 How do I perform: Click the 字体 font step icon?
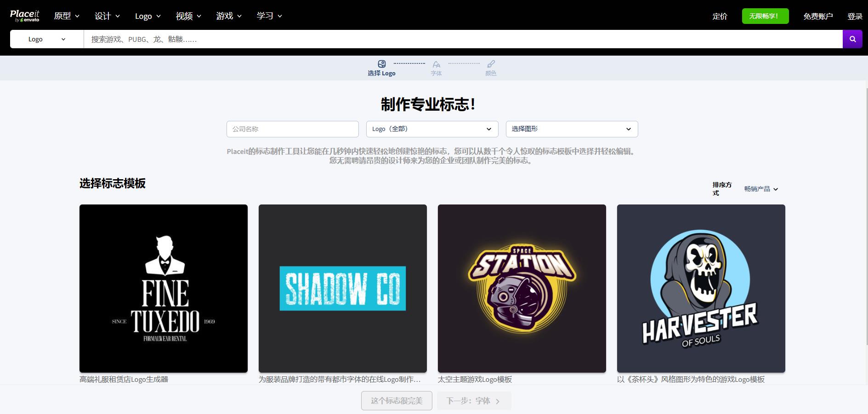(436, 65)
